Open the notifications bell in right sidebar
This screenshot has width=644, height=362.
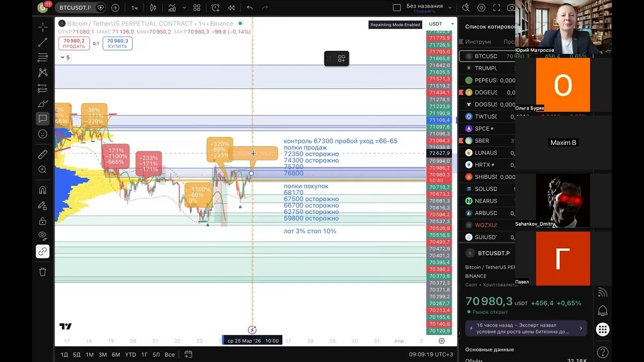(x=602, y=311)
